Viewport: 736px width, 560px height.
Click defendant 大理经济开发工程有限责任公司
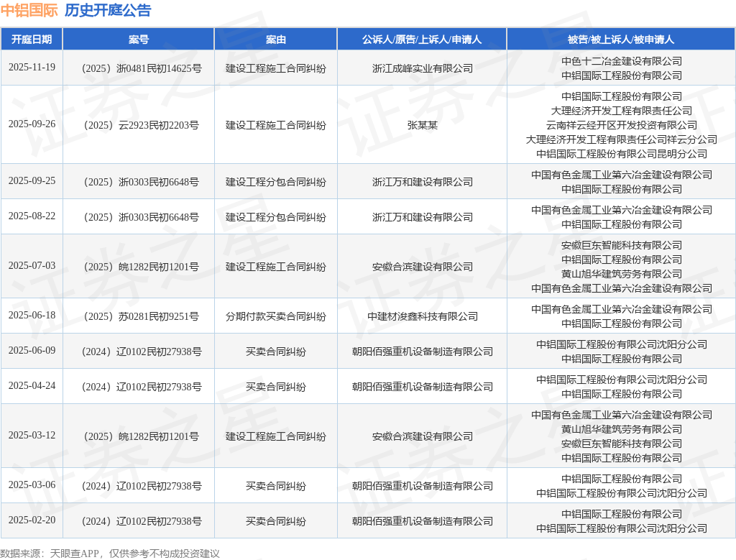coord(622,111)
